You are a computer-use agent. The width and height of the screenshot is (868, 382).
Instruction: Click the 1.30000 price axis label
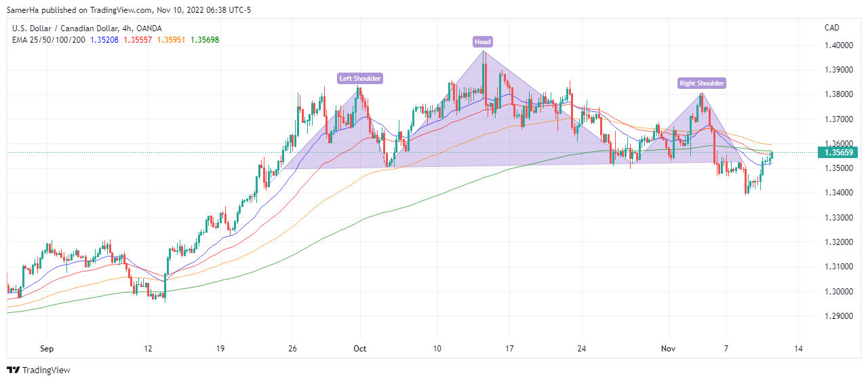coord(838,292)
